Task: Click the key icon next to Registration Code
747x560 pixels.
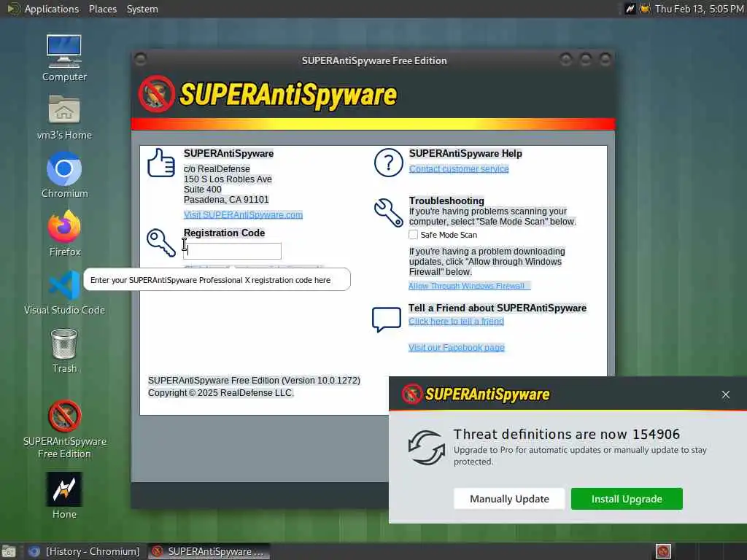Action: coord(161,243)
